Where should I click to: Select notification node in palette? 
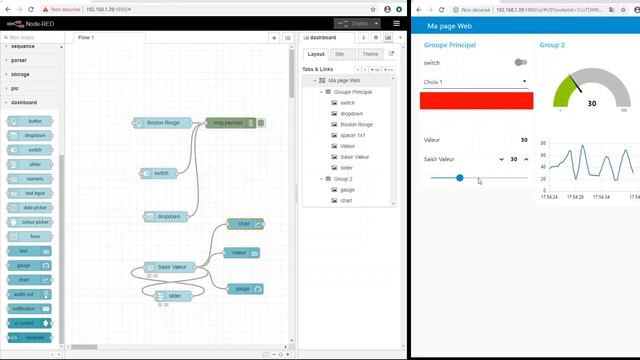point(30,309)
